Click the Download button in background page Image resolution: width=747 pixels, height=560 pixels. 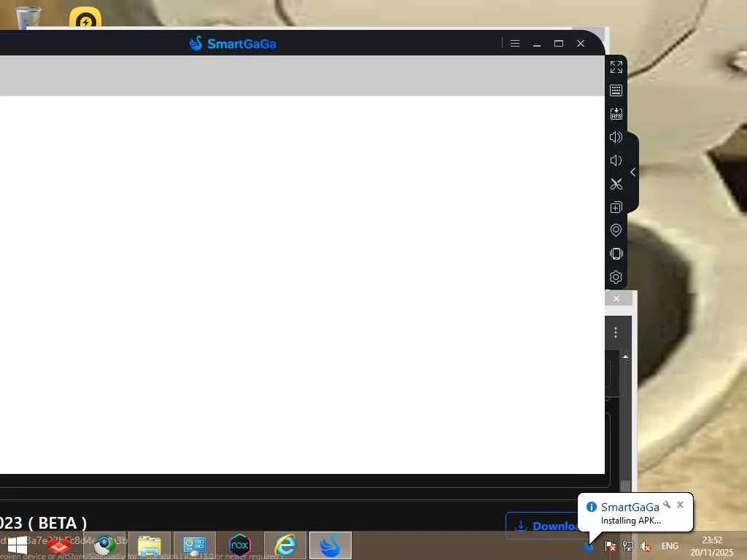pos(543,526)
